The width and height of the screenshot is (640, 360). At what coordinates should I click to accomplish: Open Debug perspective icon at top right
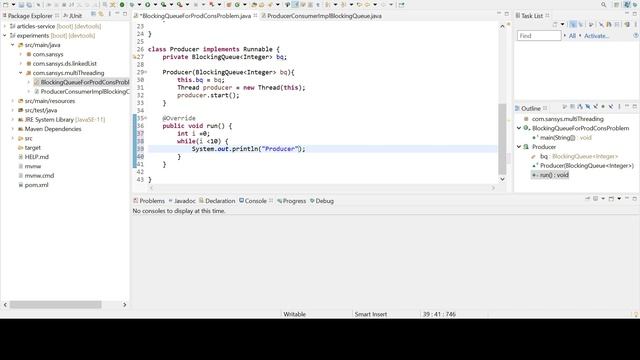coord(635,4)
